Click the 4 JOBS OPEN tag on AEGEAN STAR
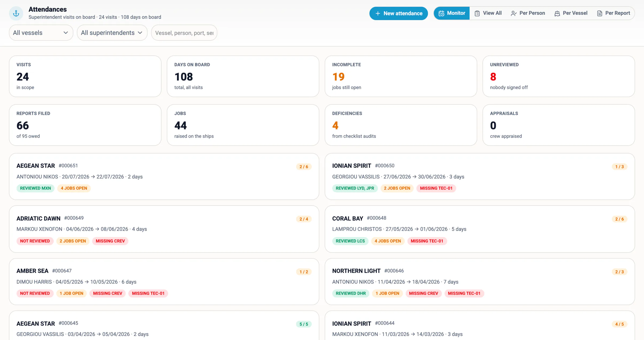Screen dimensions: 644x340 coord(74,188)
